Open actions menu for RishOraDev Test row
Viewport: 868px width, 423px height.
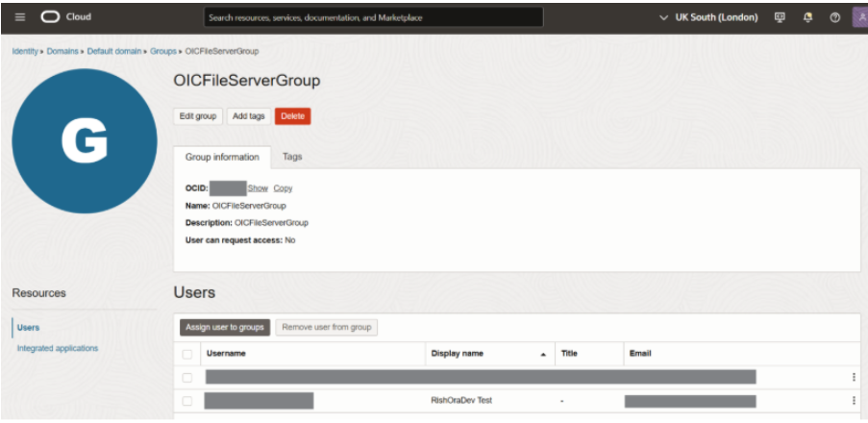853,401
